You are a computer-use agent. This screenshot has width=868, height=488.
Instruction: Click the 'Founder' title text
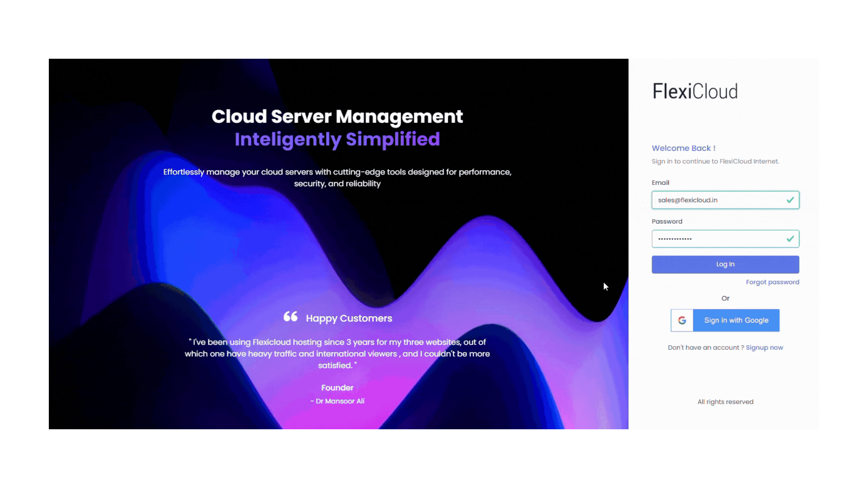[x=337, y=388]
